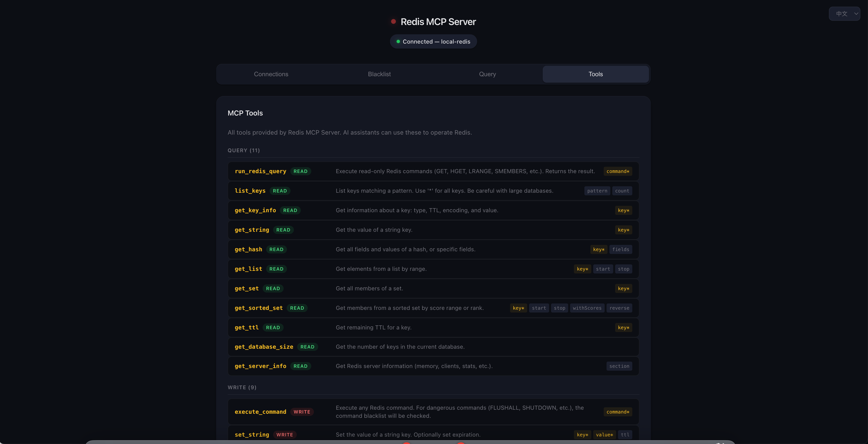Click the red Redis logo dot
This screenshot has width=868, height=444.
[393, 22]
